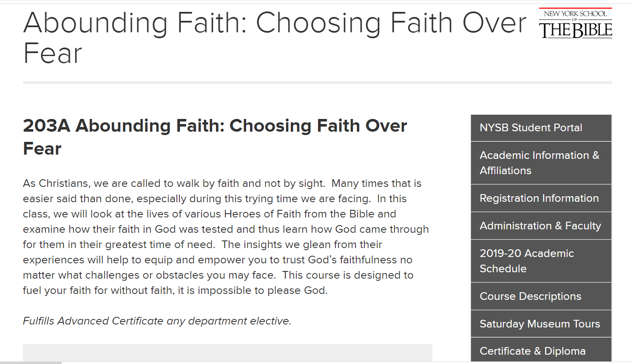Click the gray divider line under title
The image size is (633, 364).
click(318, 82)
